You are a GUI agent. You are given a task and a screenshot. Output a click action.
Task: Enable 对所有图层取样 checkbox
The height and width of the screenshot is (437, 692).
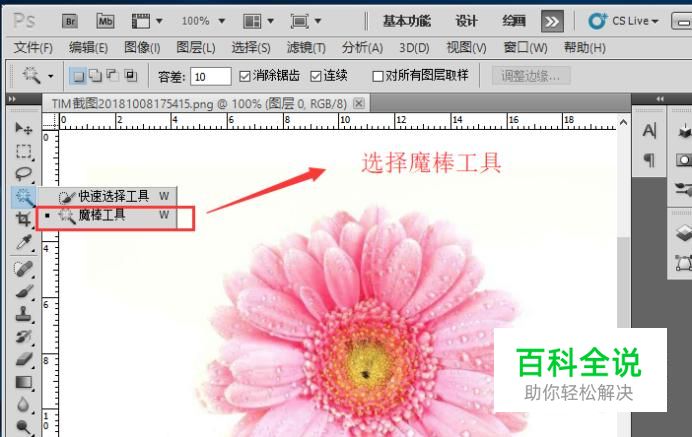tap(378, 76)
